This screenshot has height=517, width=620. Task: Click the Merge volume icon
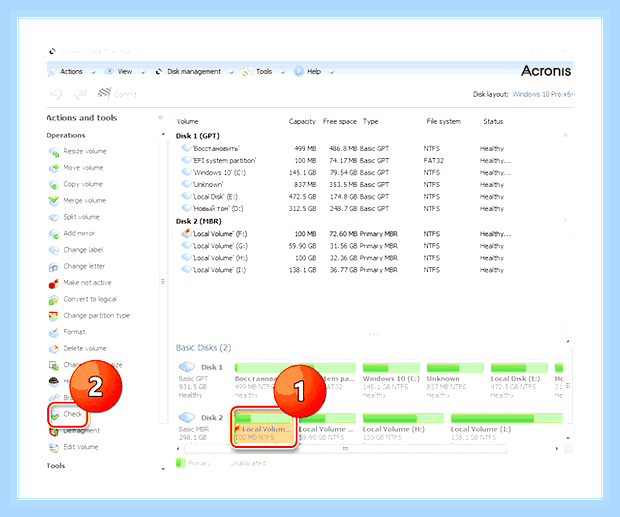pos(53,201)
